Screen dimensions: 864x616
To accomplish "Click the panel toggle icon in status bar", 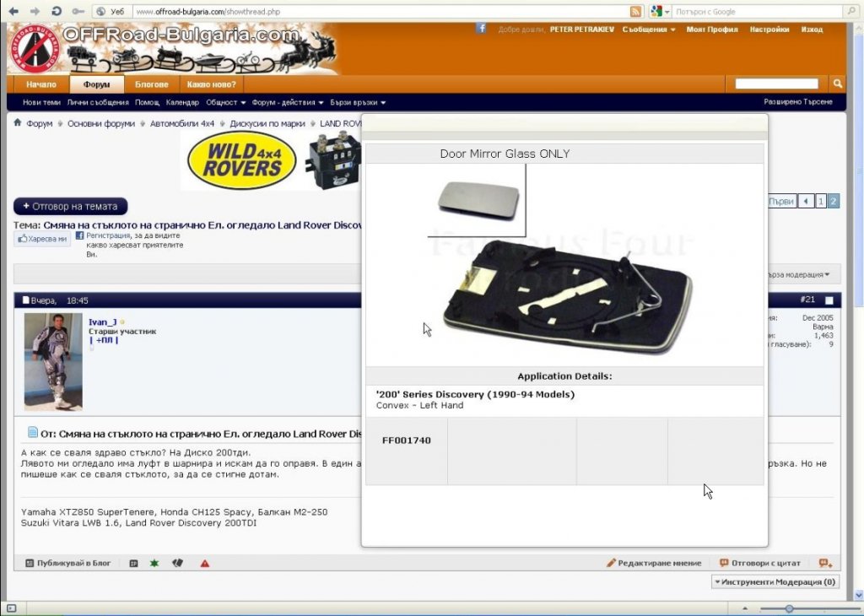I will coord(12,608).
